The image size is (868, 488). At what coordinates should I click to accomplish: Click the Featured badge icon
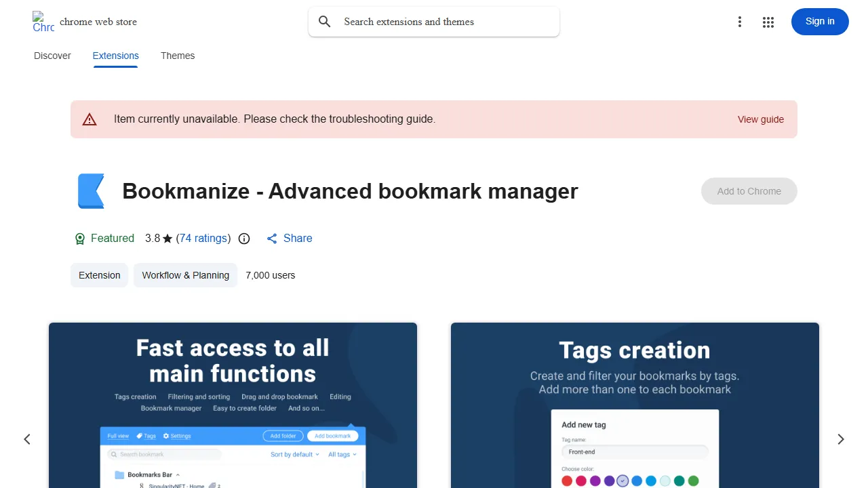[x=79, y=238]
